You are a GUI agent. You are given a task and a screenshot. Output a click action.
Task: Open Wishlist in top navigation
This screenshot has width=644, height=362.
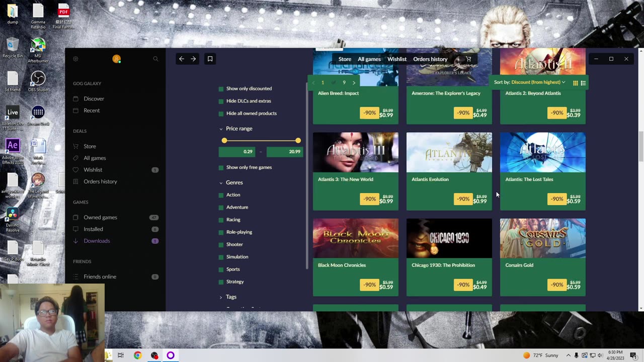pos(397,59)
